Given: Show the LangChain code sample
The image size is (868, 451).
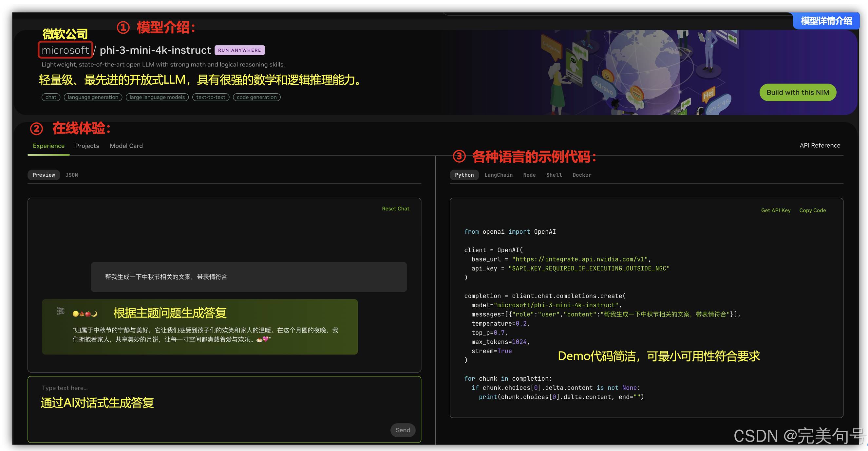Looking at the screenshot, I should point(498,175).
